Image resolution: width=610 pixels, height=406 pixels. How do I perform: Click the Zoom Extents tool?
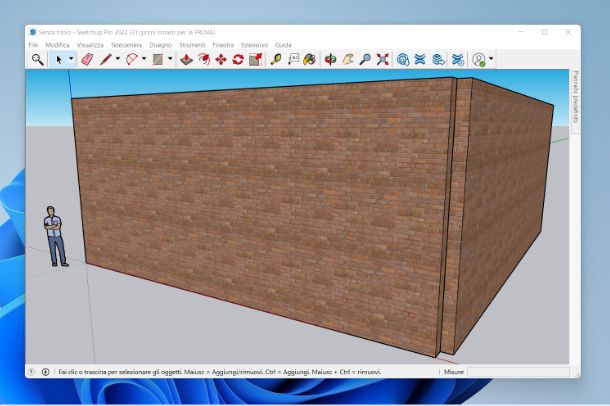point(382,60)
